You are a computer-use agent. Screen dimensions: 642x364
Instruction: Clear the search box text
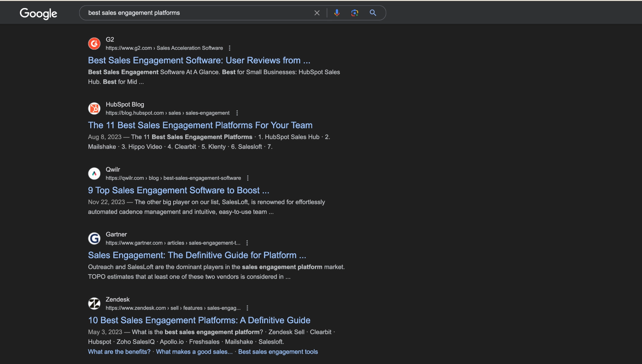pos(317,13)
